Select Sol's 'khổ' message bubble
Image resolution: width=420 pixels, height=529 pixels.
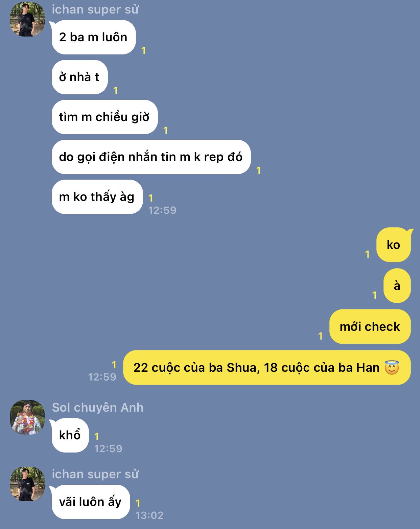tap(70, 435)
